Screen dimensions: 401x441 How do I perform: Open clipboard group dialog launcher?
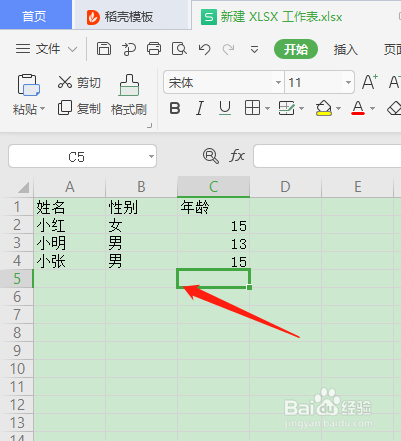tap(150, 125)
